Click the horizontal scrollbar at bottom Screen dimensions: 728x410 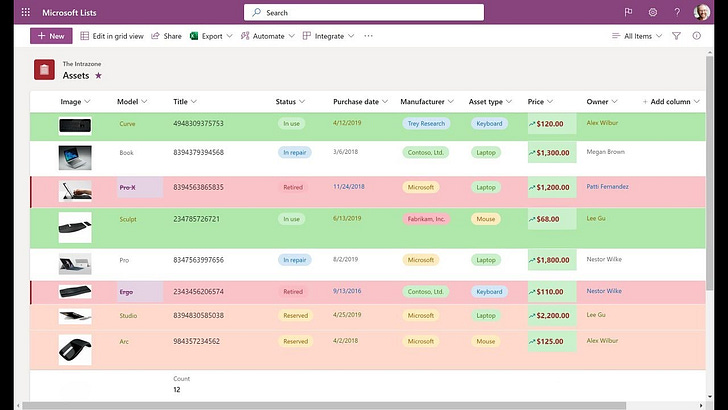coord(324,406)
